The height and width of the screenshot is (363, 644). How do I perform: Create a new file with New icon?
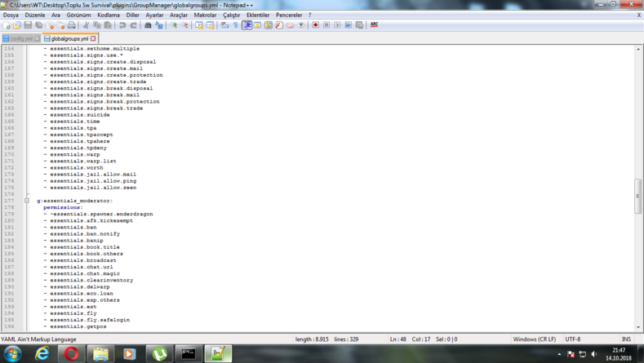[x=7, y=25]
